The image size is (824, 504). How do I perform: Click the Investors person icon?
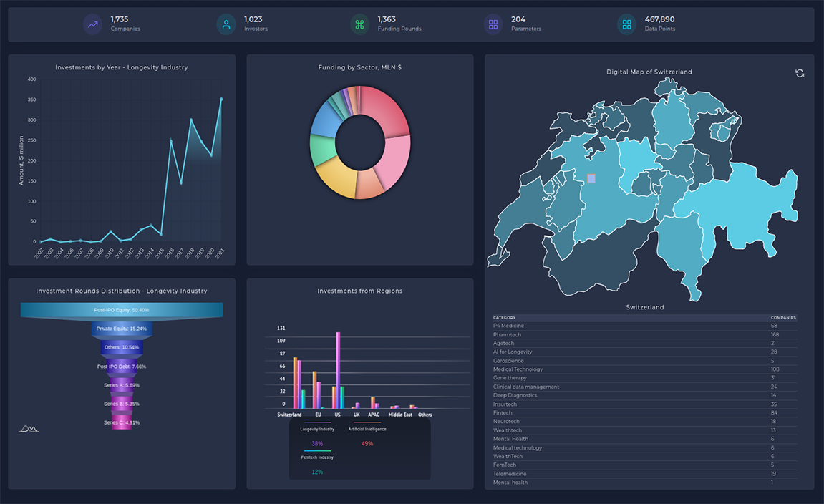click(x=226, y=24)
